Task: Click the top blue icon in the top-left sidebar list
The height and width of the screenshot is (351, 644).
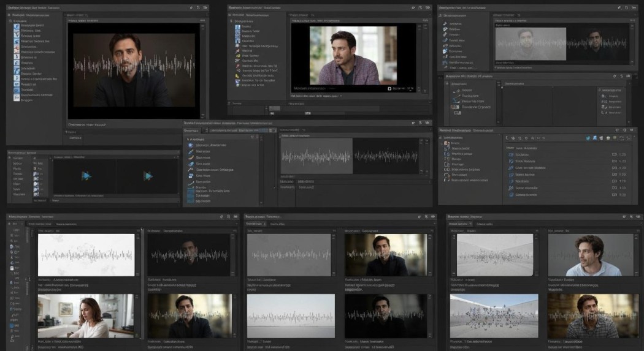Action: coord(17,26)
